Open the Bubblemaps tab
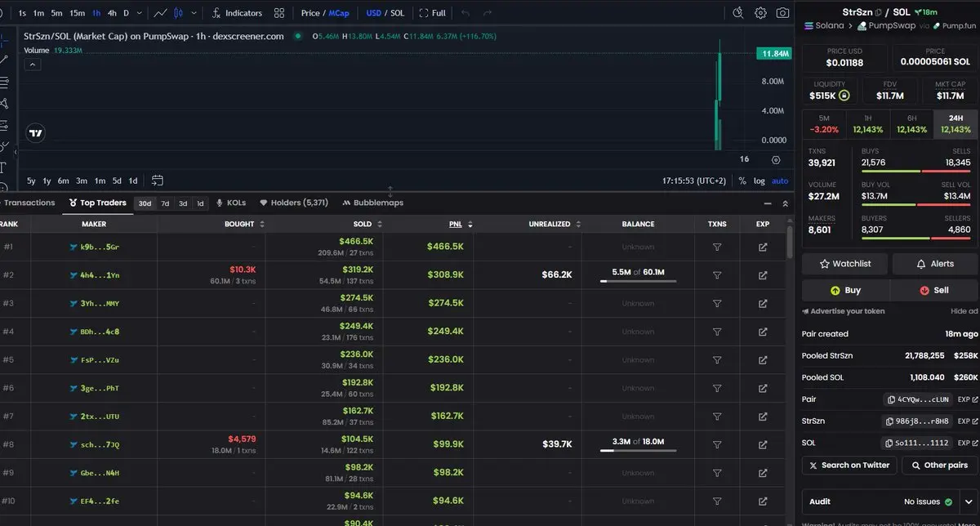The height and width of the screenshot is (526, 980). tap(372, 203)
